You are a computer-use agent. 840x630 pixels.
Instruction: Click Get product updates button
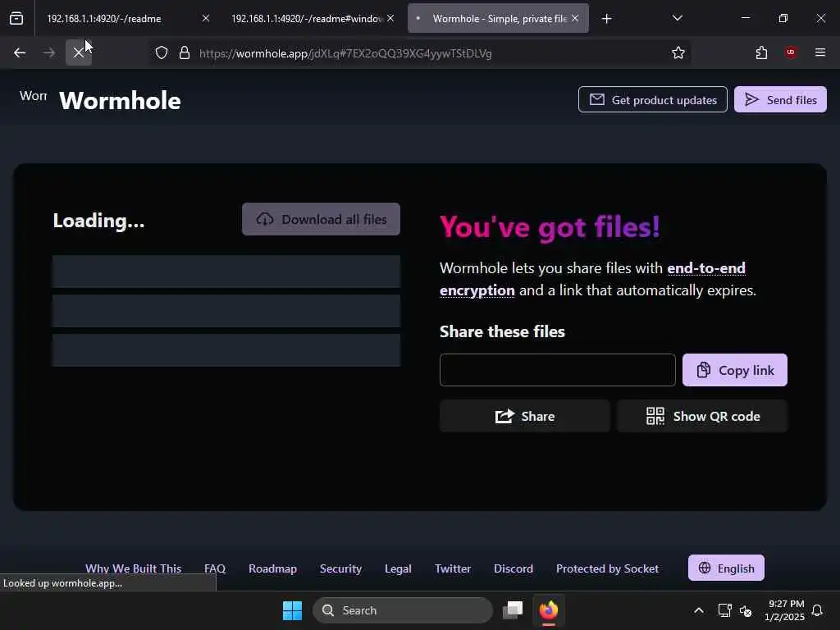(x=652, y=99)
